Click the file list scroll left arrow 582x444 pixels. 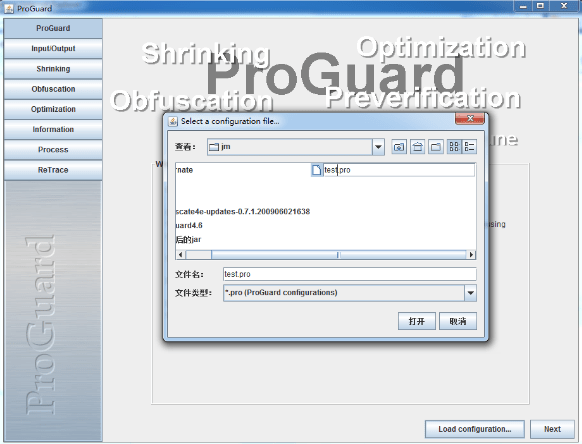[x=181, y=255]
